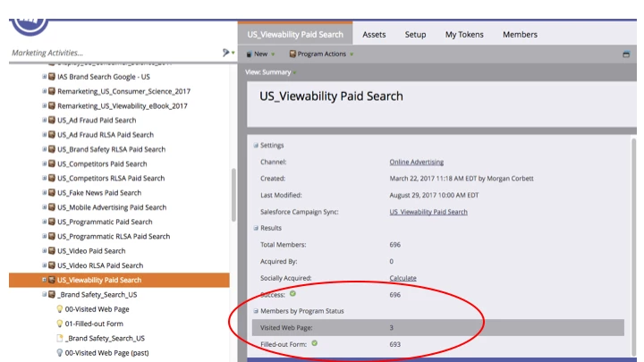Select the US_Viewability Paid Search tab
Viewport: 644px width, 362px height.
click(295, 35)
